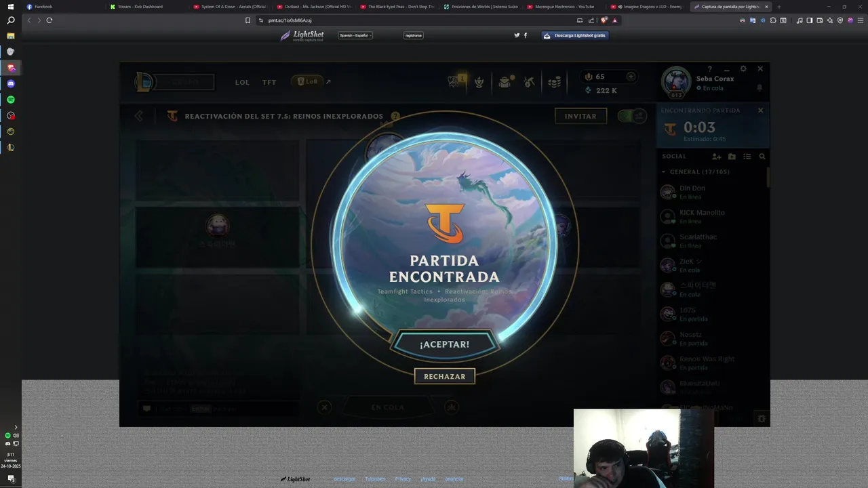Toggle the open party switch next to INVITAR

(x=633, y=116)
